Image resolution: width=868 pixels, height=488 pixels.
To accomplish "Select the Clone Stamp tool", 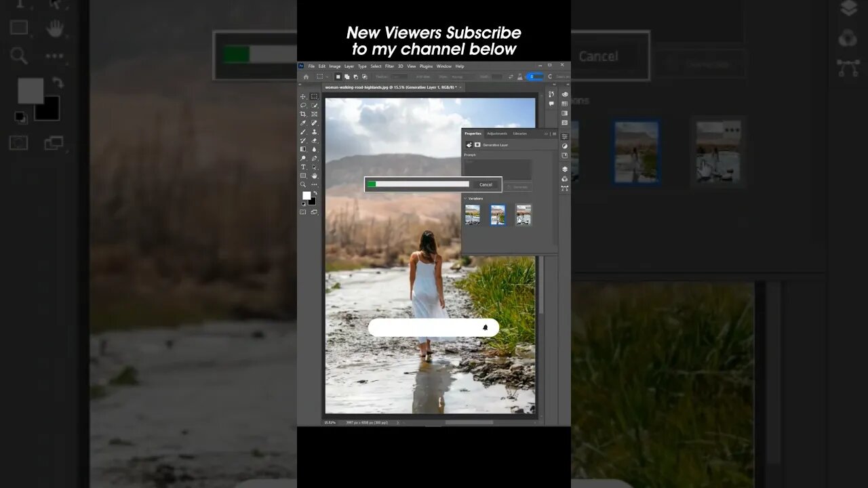I will pos(314,131).
